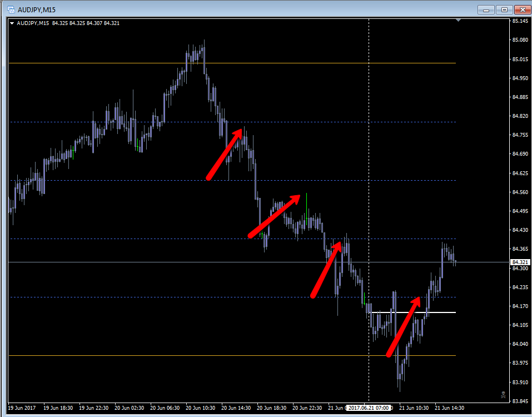Click the 83.845 price scale label
This screenshot has width=532, height=417.
point(520,401)
